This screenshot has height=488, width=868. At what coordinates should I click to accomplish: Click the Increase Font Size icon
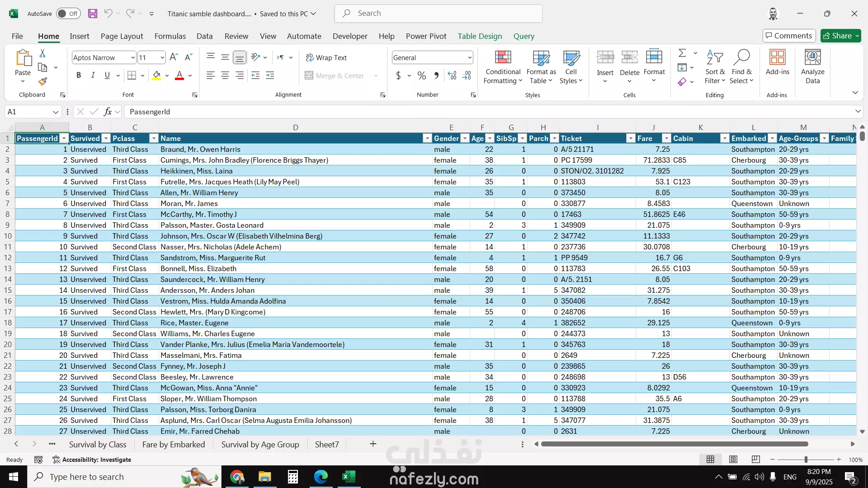coord(174,57)
